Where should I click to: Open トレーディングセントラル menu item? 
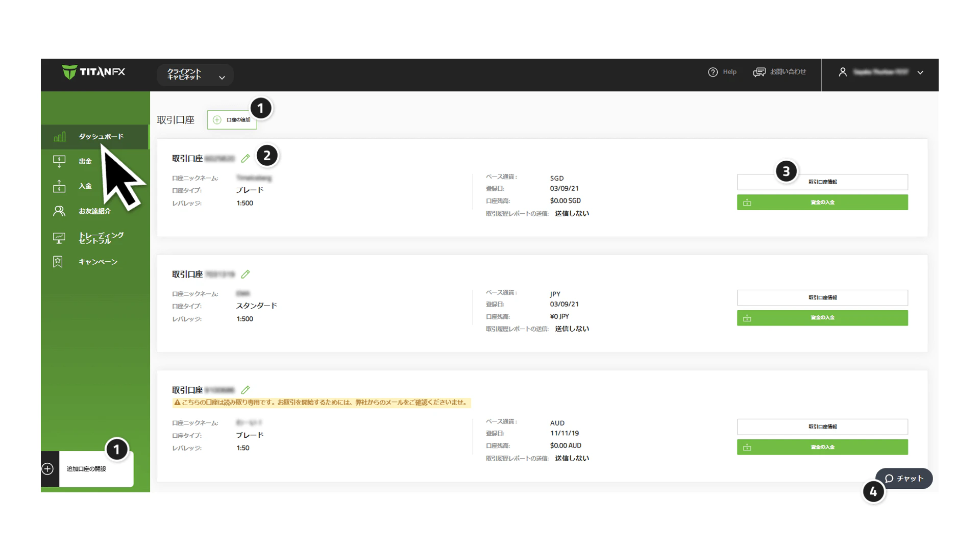(x=101, y=238)
